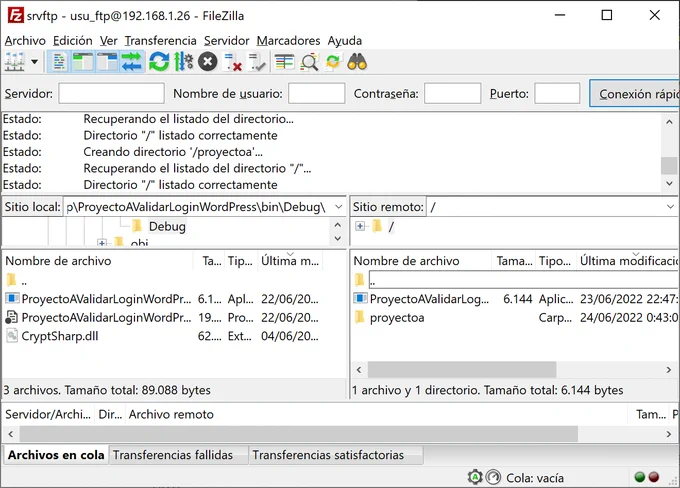Expand the remote root folder node

360,226
